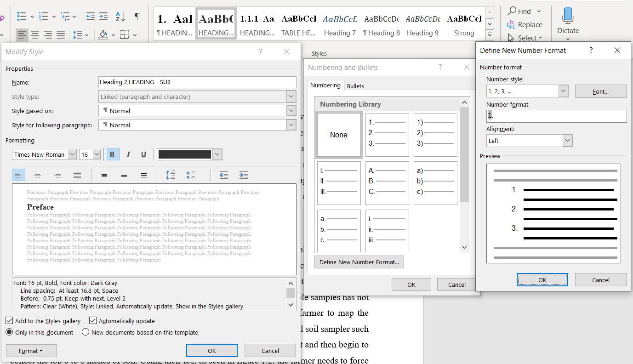Switch to the Numbering tab
The image size is (633, 364).
[x=325, y=85]
